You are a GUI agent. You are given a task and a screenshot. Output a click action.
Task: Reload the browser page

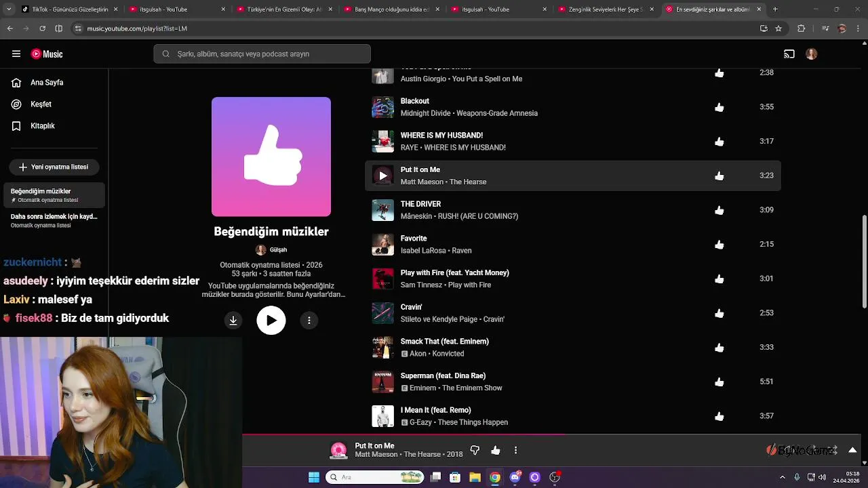tap(42, 28)
